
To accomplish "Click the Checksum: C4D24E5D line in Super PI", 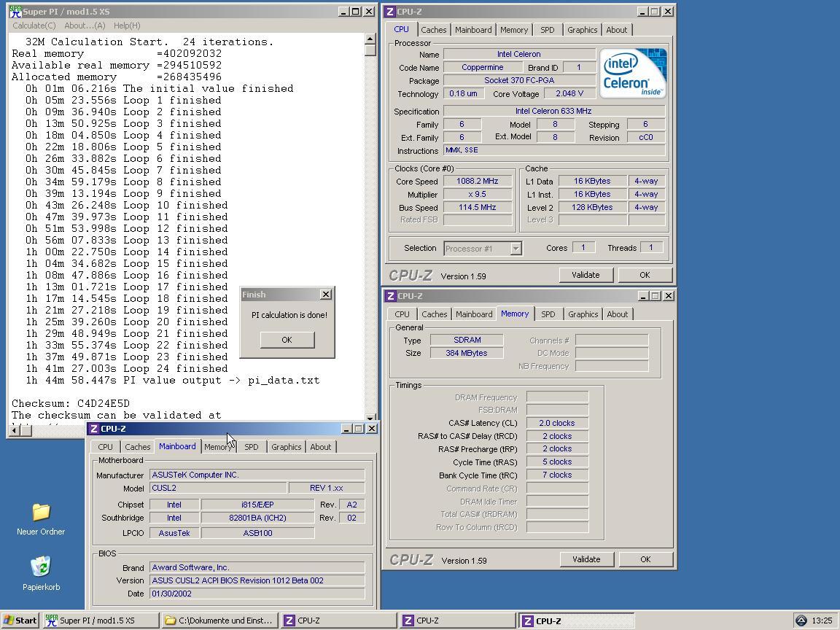I will (71, 403).
